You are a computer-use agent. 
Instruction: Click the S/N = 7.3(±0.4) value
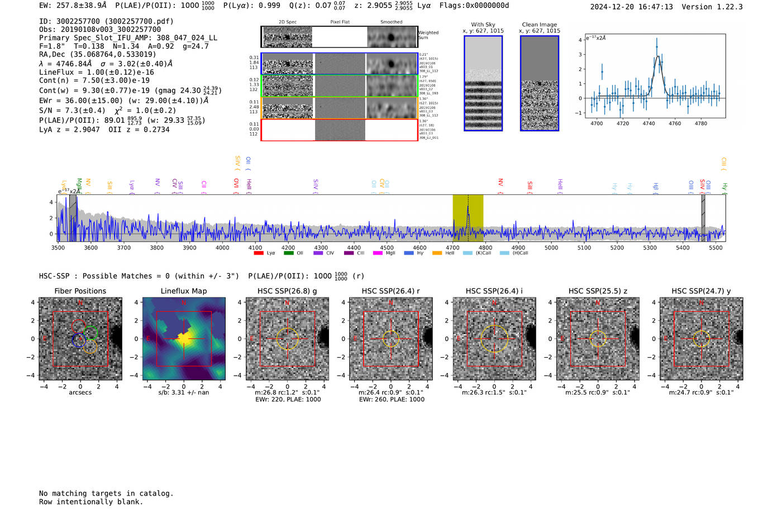(x=72, y=111)
